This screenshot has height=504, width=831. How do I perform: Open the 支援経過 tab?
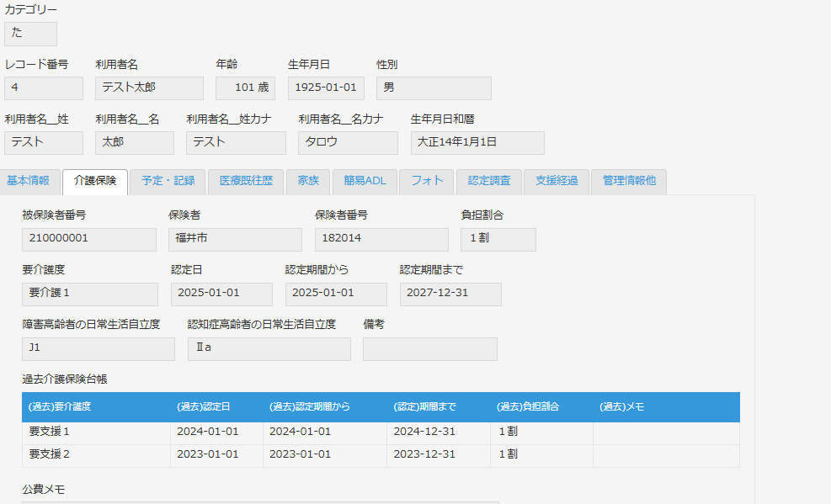point(557,181)
